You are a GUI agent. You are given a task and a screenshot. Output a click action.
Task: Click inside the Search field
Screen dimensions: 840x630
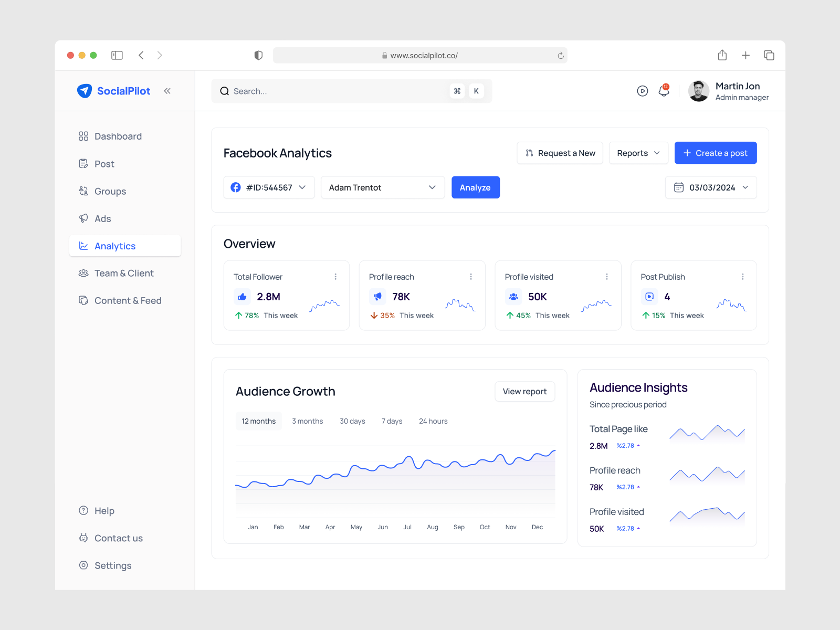pyautogui.click(x=315, y=91)
